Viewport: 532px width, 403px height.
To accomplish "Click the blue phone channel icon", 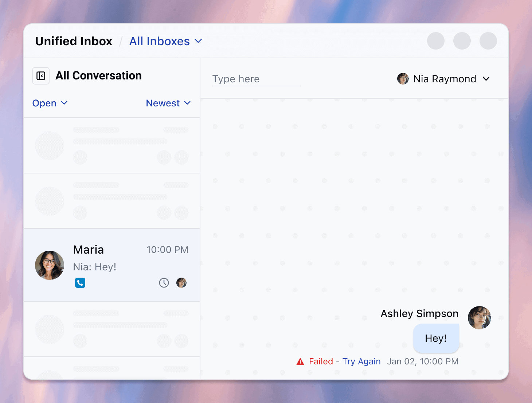I will click(80, 283).
